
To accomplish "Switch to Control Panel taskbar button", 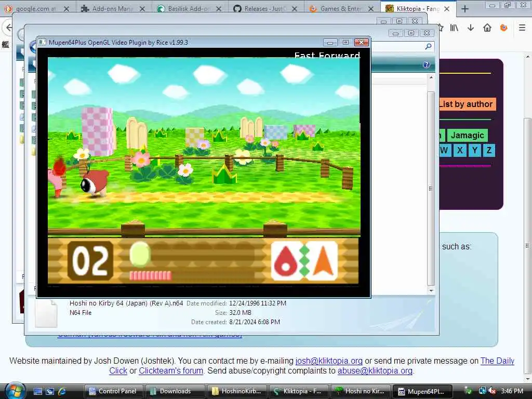I will coord(114,391).
